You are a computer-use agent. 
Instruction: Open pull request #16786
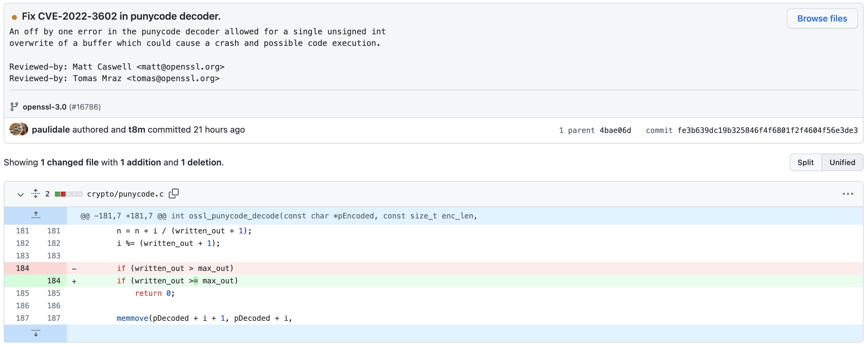(85, 107)
